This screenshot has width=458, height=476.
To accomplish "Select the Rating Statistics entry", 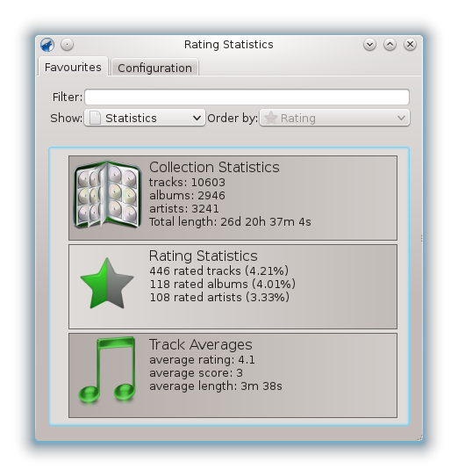I will [x=233, y=286].
